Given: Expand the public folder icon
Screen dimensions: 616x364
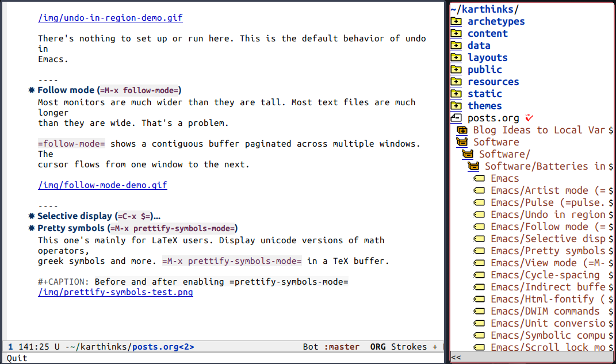Looking at the screenshot, I should pyautogui.click(x=456, y=70).
